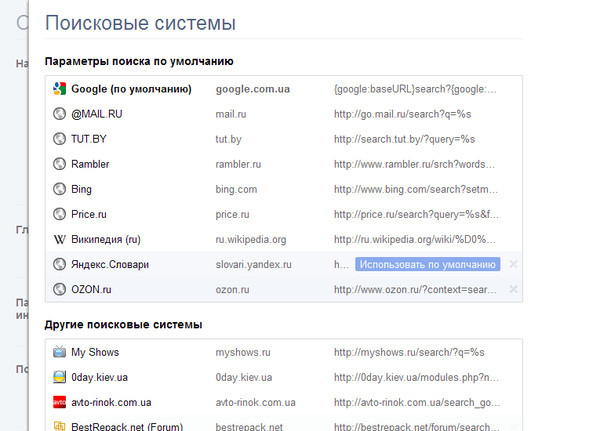Viewport: 600px width, 431px height.
Task: Click the globe icon beside Price.ru
Action: click(59, 214)
